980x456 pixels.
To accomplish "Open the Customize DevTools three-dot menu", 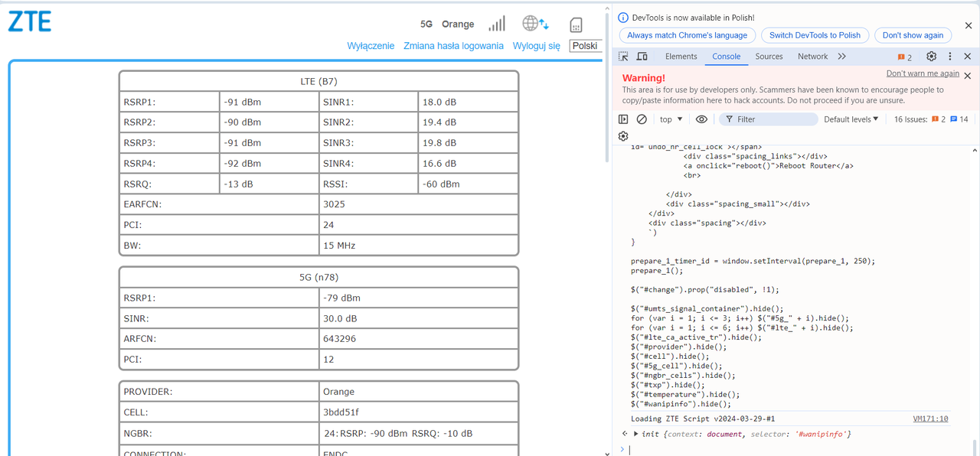I will pyautogui.click(x=950, y=57).
